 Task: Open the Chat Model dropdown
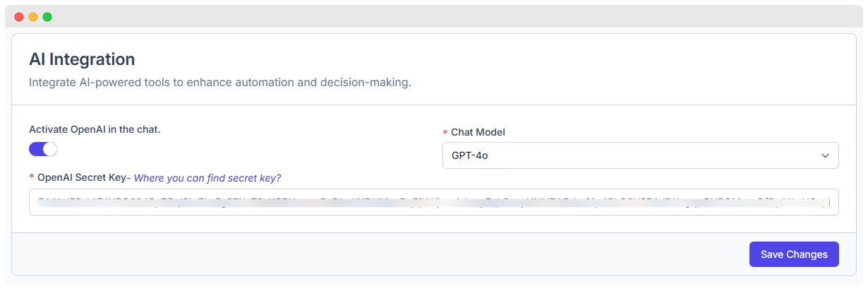(639, 155)
